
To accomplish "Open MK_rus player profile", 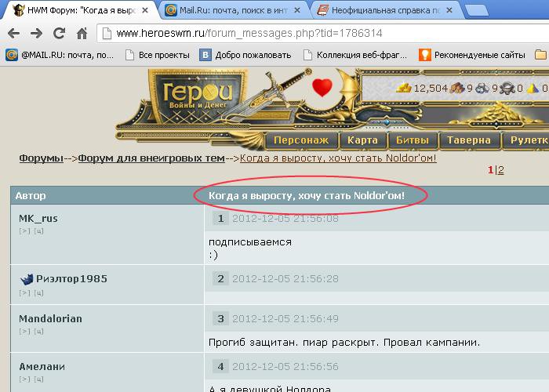I will pos(38,219).
